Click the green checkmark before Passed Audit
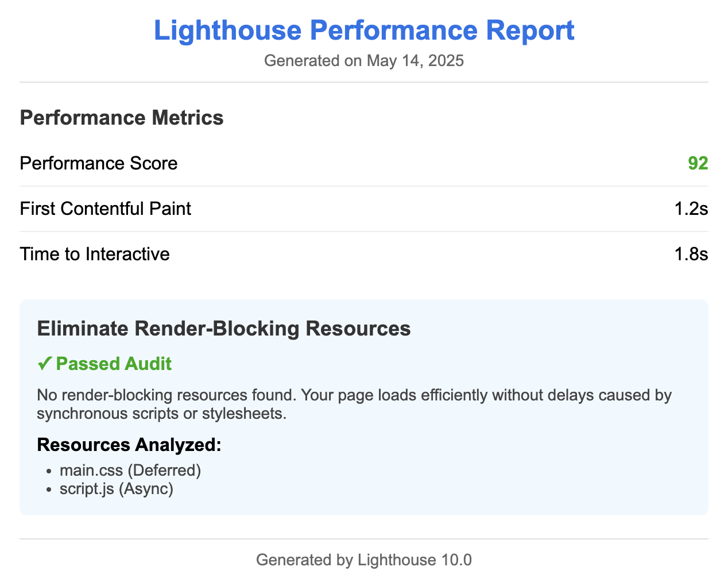This screenshot has width=728, height=586. (x=45, y=364)
